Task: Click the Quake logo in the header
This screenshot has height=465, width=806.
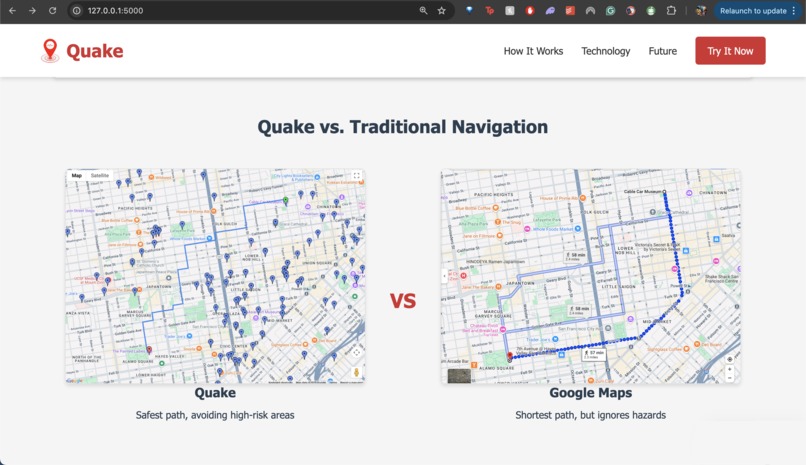Action: pos(82,51)
